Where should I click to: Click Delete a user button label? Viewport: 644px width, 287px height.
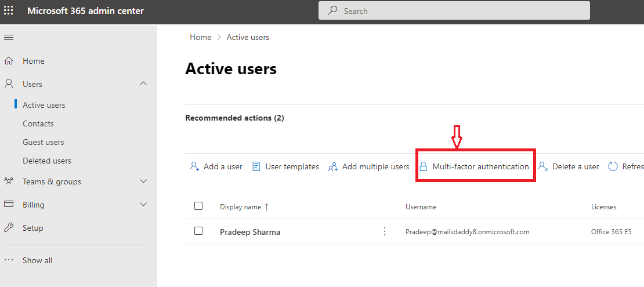click(576, 167)
